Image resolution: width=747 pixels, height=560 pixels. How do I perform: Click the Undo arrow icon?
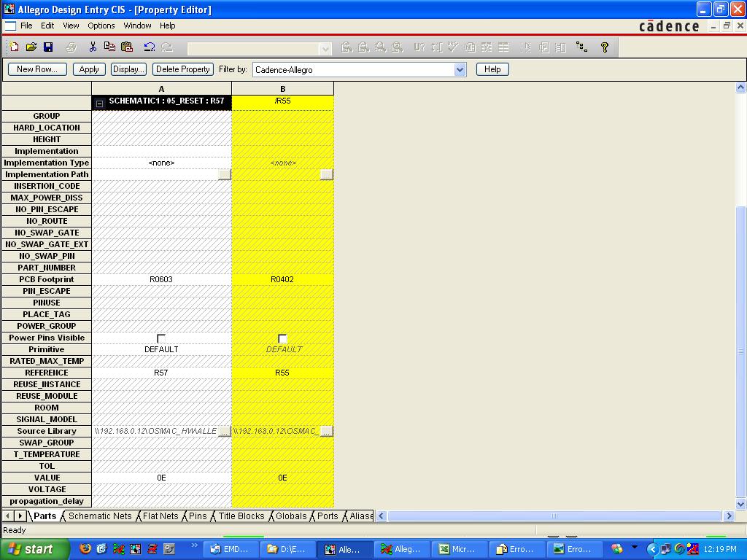pyautogui.click(x=150, y=47)
